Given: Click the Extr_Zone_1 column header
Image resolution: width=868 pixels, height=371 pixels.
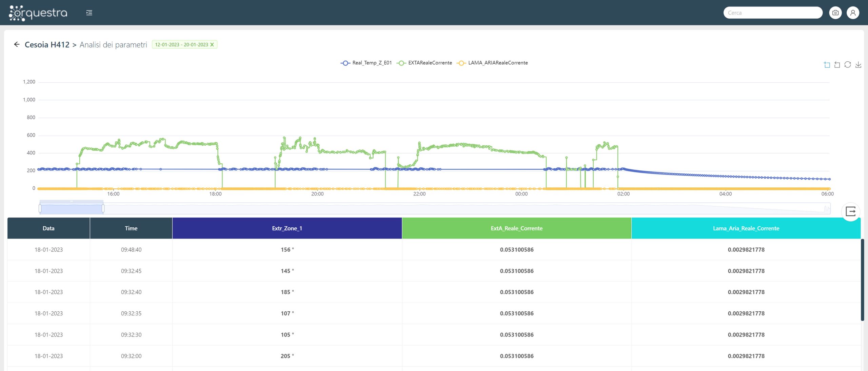Looking at the screenshot, I should tap(287, 228).
